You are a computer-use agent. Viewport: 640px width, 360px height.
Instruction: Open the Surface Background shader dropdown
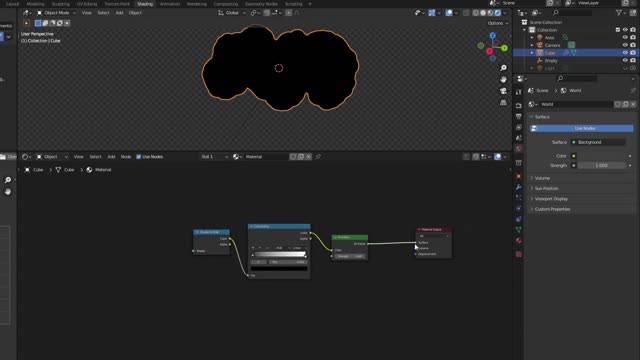pos(598,142)
